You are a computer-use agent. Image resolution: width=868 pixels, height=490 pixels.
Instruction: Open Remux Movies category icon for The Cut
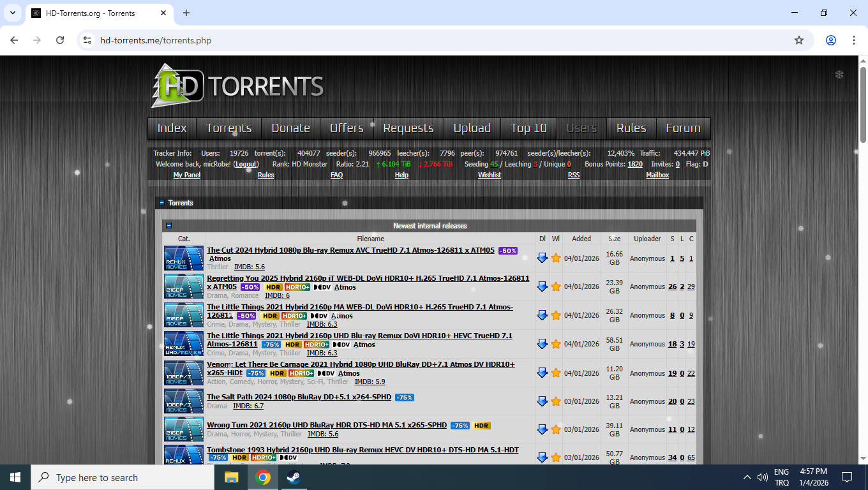(184, 258)
